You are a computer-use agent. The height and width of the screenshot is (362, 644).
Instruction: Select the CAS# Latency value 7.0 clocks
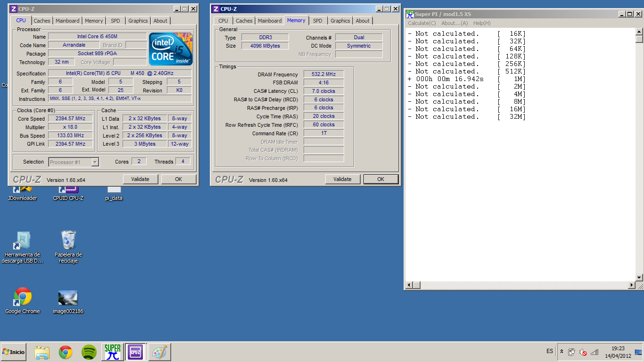pyautogui.click(x=323, y=91)
